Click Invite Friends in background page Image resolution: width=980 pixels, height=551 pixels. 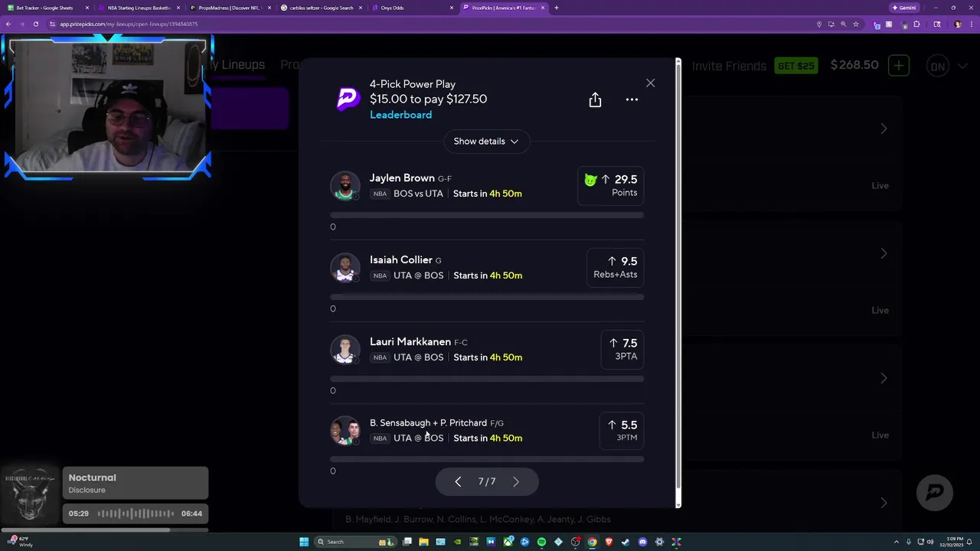[729, 66]
